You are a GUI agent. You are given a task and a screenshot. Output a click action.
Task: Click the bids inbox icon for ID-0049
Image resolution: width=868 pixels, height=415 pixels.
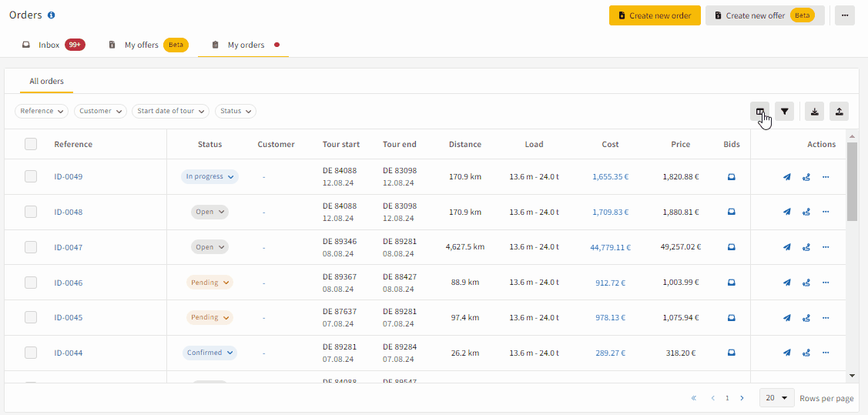pyautogui.click(x=731, y=177)
